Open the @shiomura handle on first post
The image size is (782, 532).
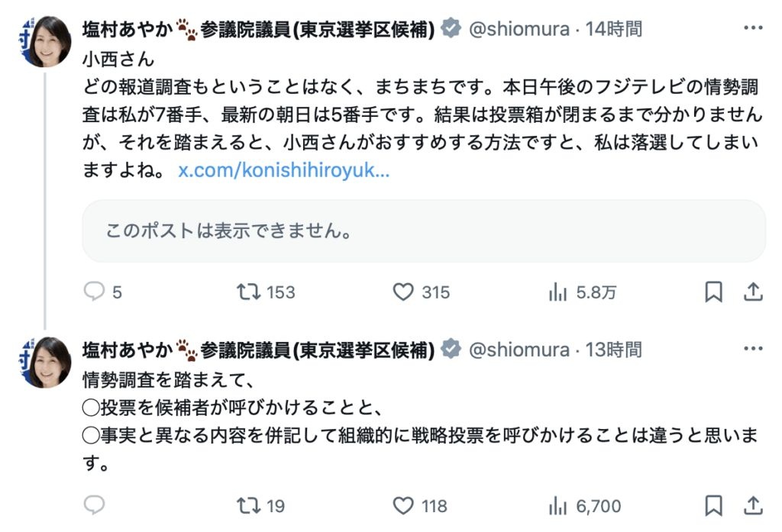coord(519,29)
